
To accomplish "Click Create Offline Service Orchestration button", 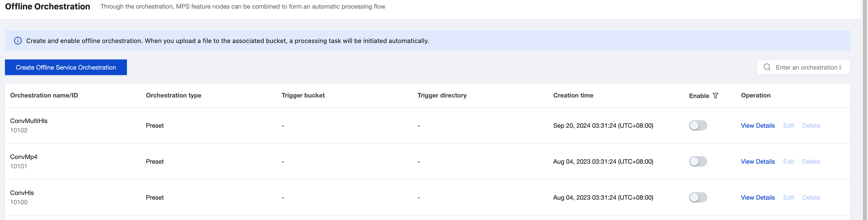I will [x=66, y=68].
